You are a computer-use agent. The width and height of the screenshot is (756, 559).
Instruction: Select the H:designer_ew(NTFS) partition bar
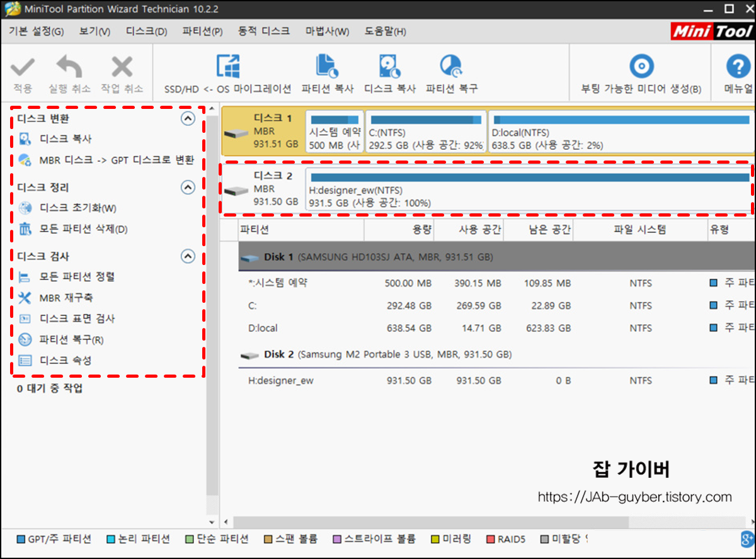pyautogui.click(x=529, y=189)
